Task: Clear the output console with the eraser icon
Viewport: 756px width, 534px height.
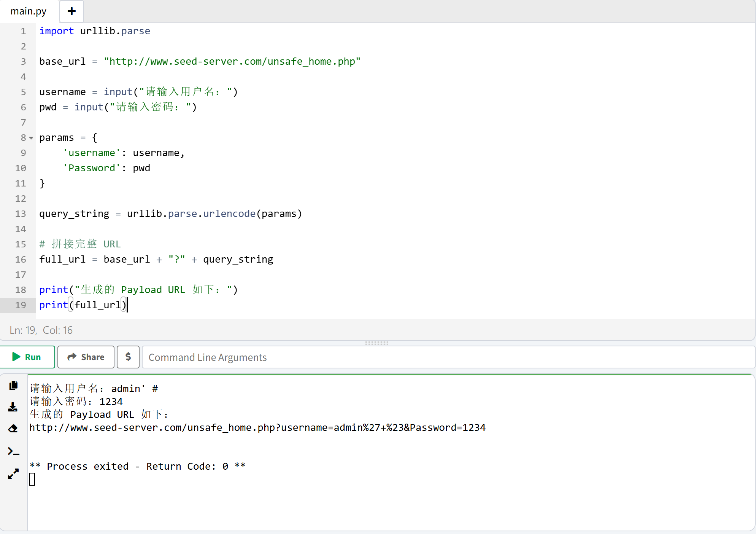Action: [13, 428]
